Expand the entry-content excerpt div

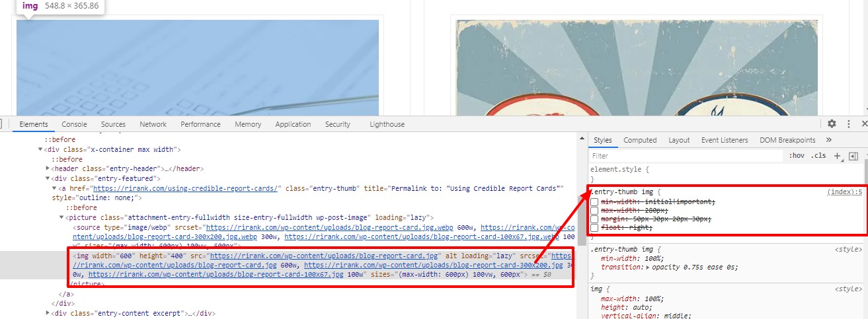48,313
